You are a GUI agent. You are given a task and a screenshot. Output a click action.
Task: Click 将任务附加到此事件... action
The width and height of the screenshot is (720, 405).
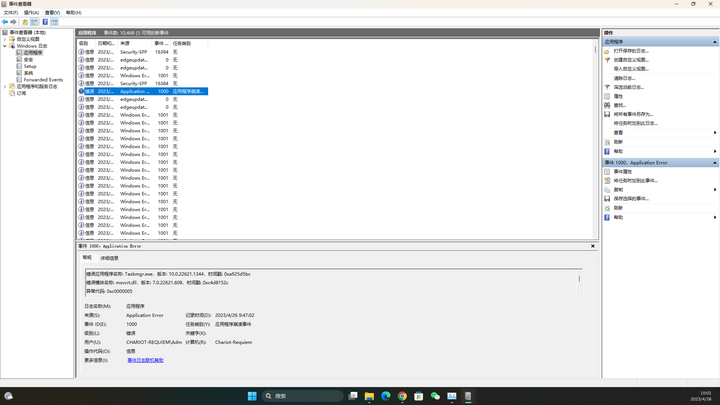click(x=636, y=180)
